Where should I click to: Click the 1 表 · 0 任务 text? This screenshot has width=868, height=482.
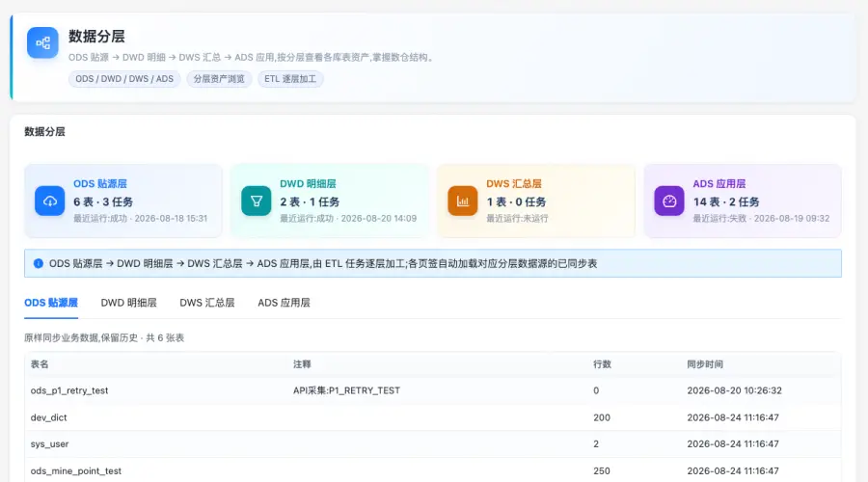click(517, 202)
